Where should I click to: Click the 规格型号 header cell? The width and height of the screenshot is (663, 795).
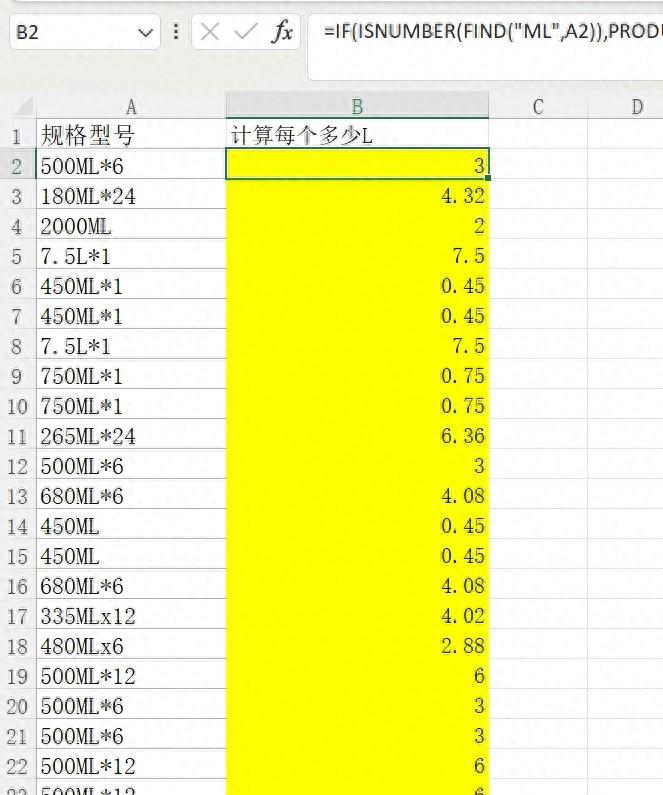131,135
